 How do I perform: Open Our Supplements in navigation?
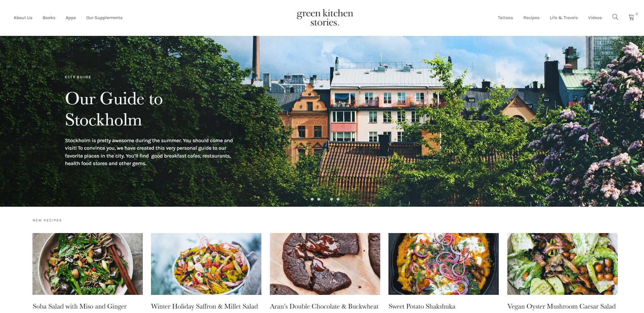click(x=104, y=18)
